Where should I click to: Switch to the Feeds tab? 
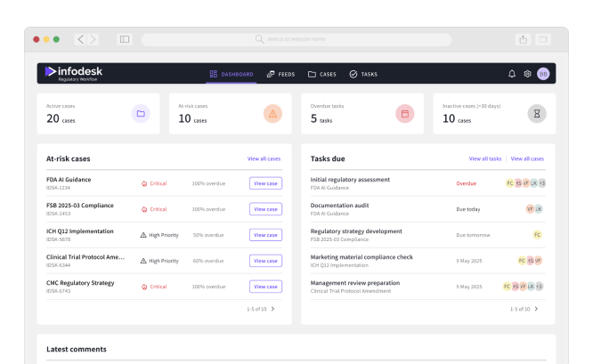pos(280,74)
